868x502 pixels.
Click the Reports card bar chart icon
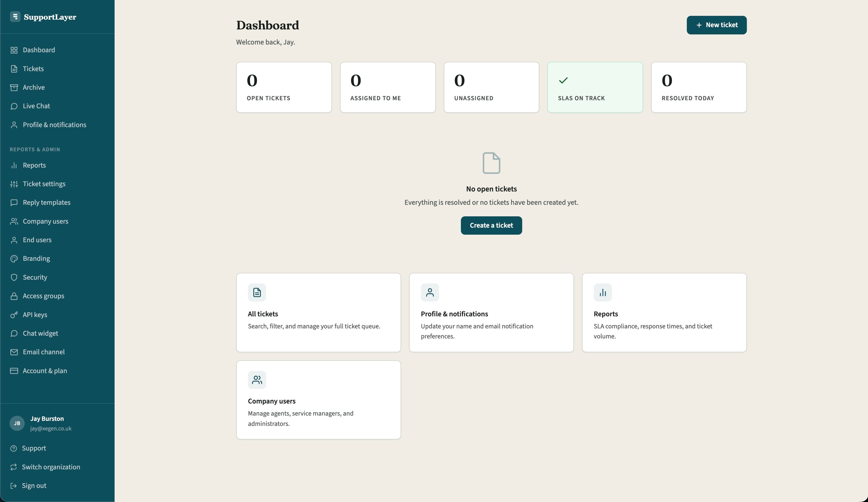pos(602,292)
